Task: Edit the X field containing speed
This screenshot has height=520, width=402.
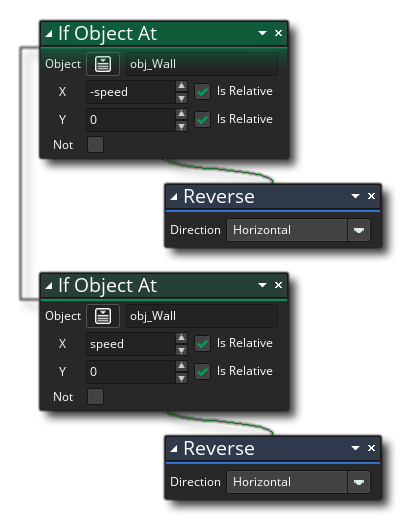Action: point(131,344)
